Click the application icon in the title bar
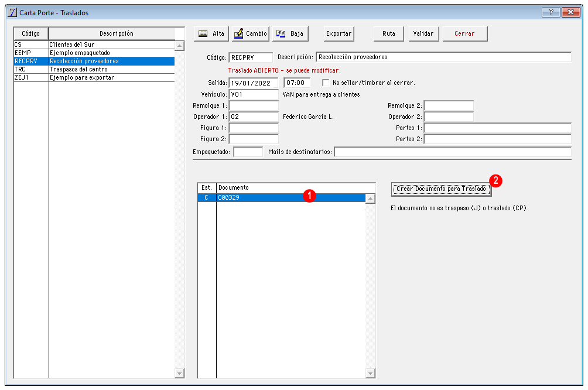The image size is (588, 390). click(x=12, y=12)
